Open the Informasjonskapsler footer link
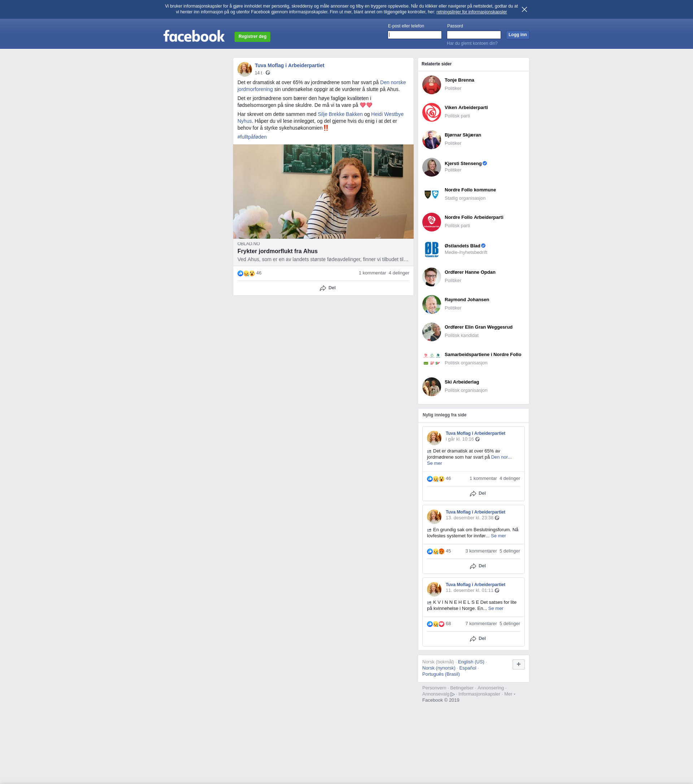The image size is (693, 784). [x=479, y=694]
